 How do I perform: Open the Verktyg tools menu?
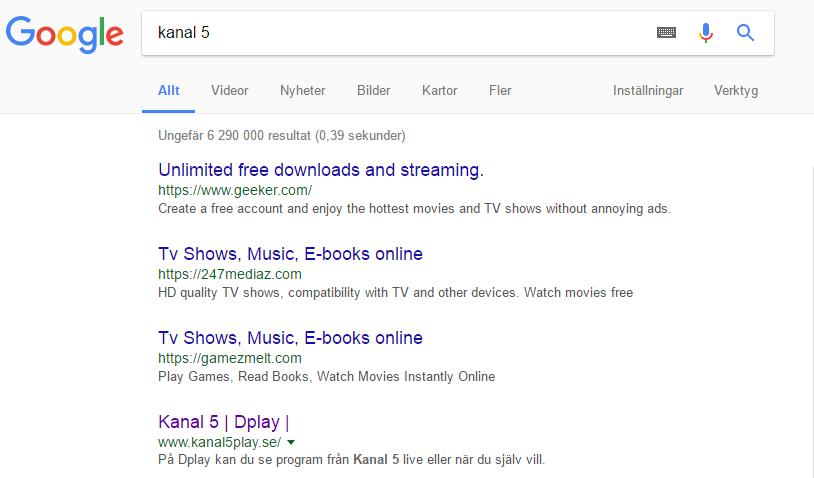tap(736, 90)
